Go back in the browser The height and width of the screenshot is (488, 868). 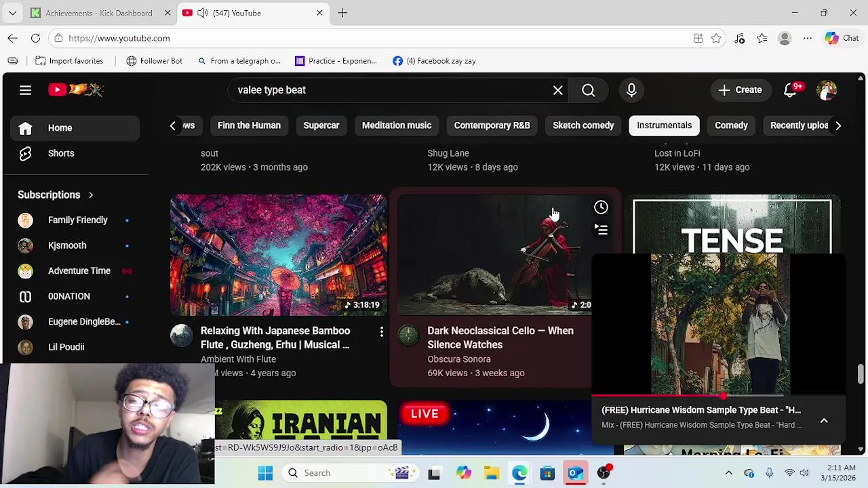click(13, 39)
